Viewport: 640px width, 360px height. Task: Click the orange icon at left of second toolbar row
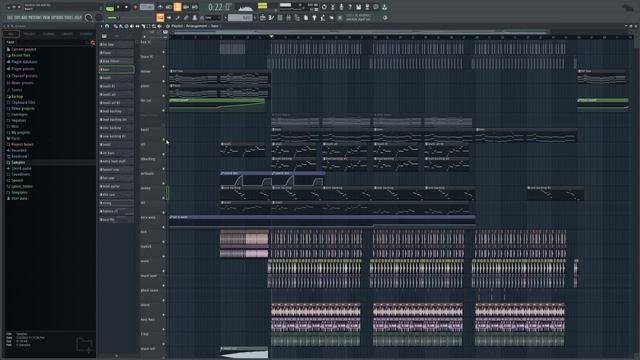click(x=160, y=18)
